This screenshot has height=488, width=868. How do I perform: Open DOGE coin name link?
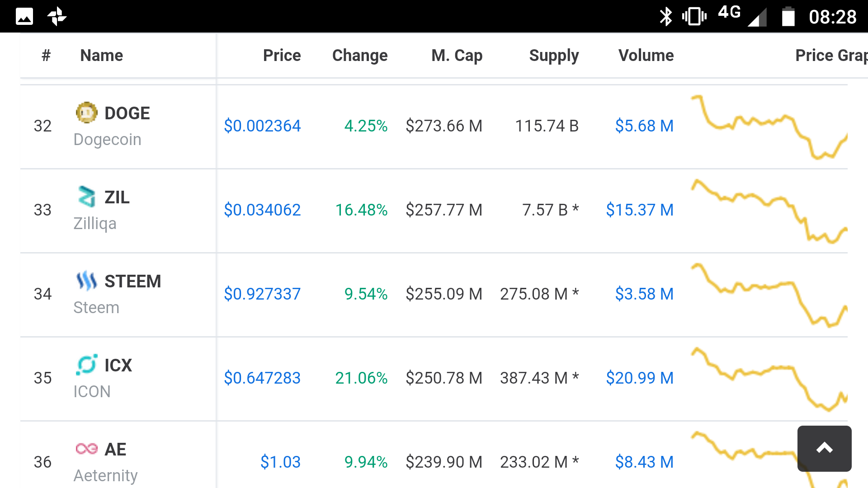click(127, 113)
